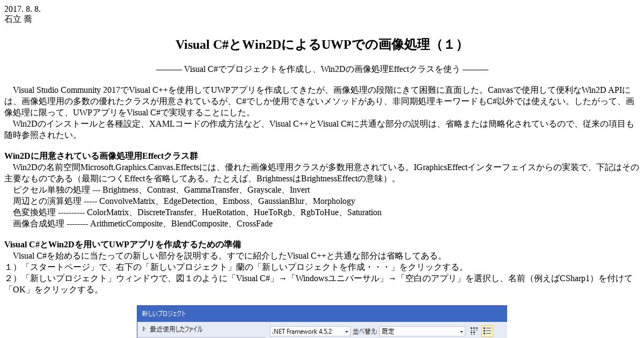Click the subtitle Visual C#でプロジェクトを作成し
Screen dimensions: 644x338
pyautogui.click(x=322, y=69)
